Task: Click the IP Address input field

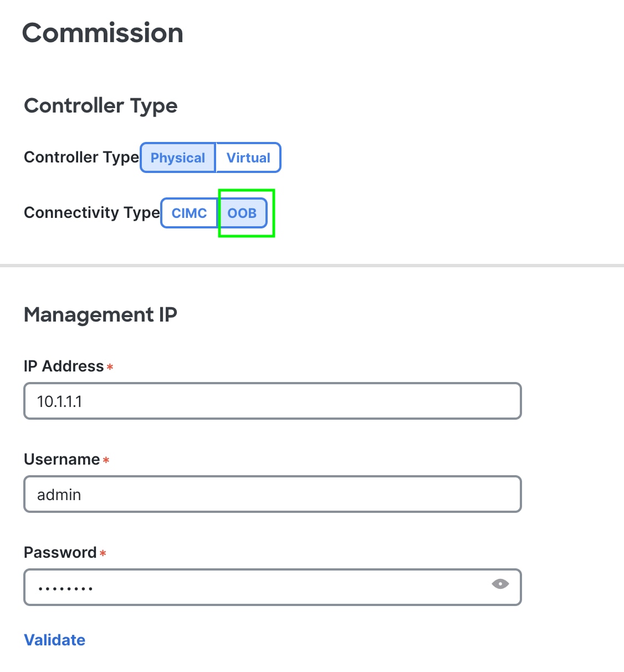Action: [272, 401]
